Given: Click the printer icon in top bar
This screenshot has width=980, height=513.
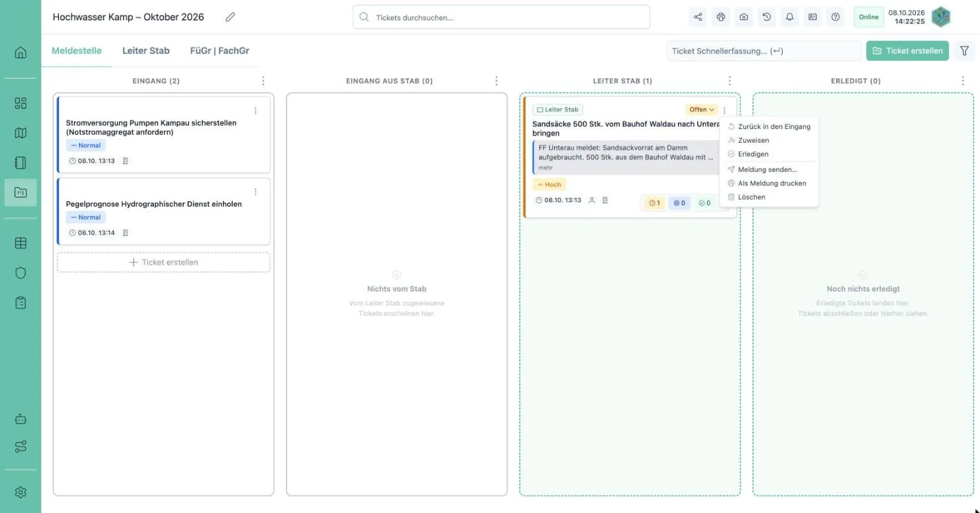Looking at the screenshot, I should (x=721, y=17).
